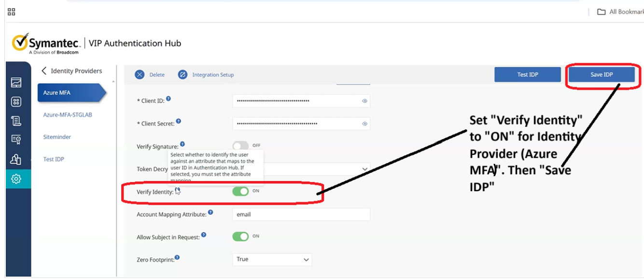The width and height of the screenshot is (644, 279).
Task: Click the help icon beside Verify Signature
Action: tap(182, 144)
